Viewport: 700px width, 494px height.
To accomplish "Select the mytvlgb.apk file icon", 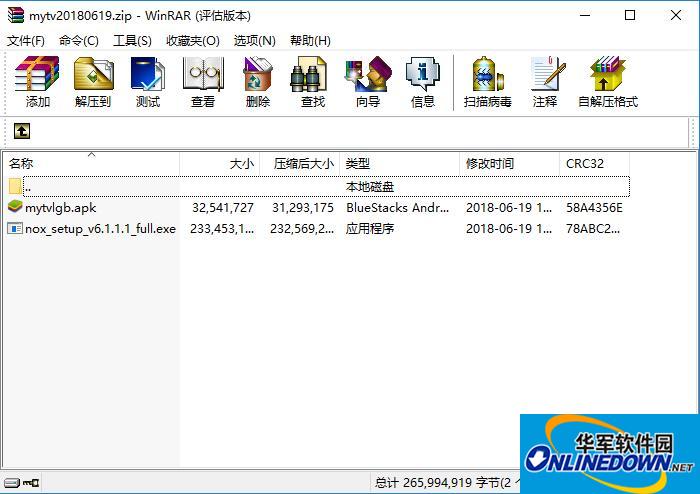I will 15,207.
